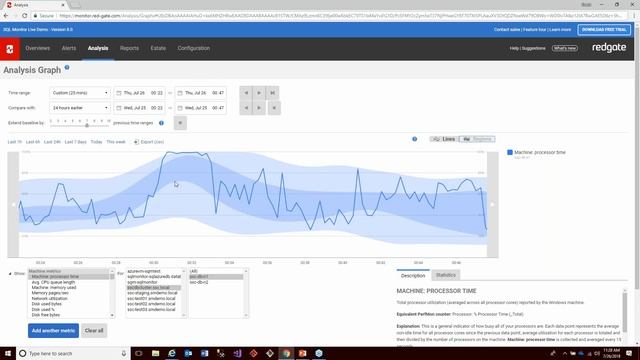Open the Reports menu
Image resolution: width=640 pixels, height=360 pixels.
pyautogui.click(x=129, y=48)
